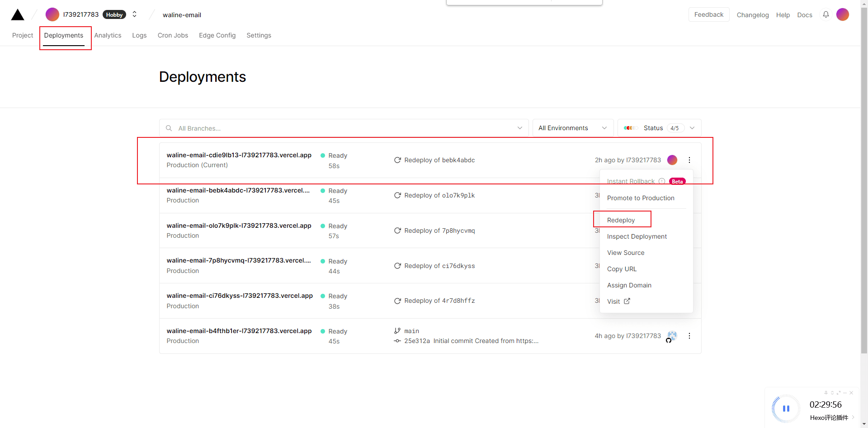Viewport: 868px width, 428px height.
Task: Click the All Branches search field
Action: coord(344,128)
